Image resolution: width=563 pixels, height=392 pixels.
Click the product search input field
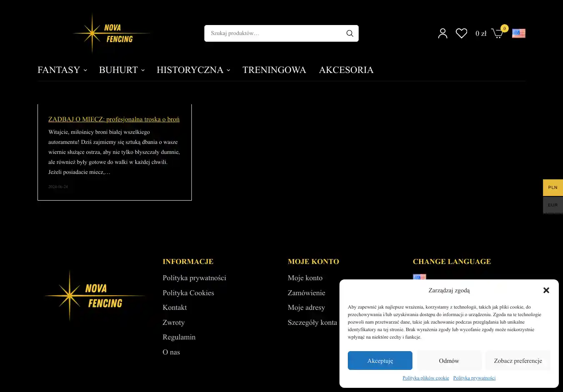tap(273, 33)
